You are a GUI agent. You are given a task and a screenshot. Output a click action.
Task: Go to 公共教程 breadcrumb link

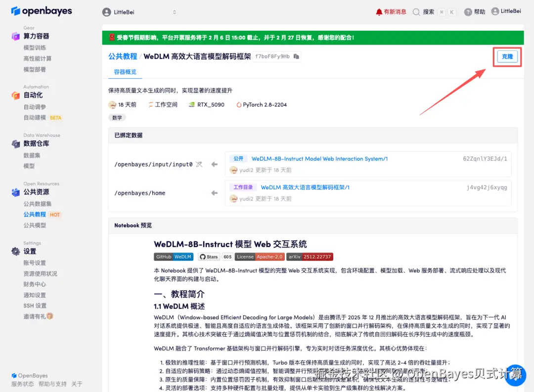click(x=123, y=56)
